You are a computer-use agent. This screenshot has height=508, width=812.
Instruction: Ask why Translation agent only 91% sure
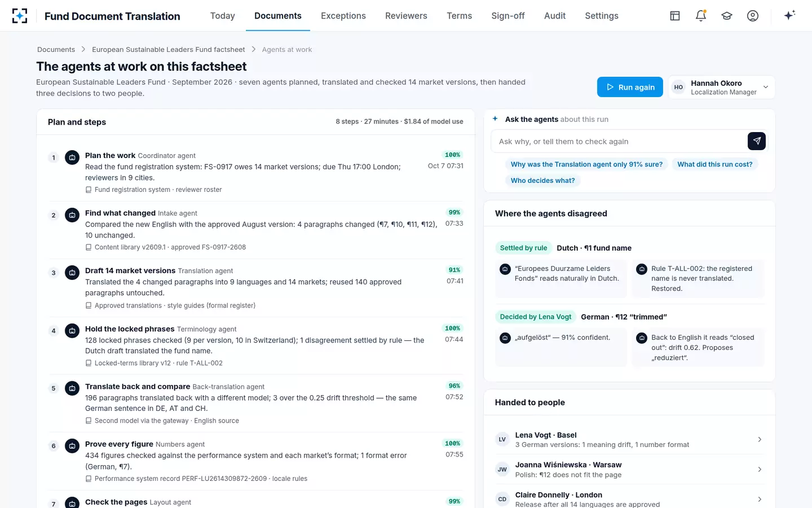pos(586,164)
